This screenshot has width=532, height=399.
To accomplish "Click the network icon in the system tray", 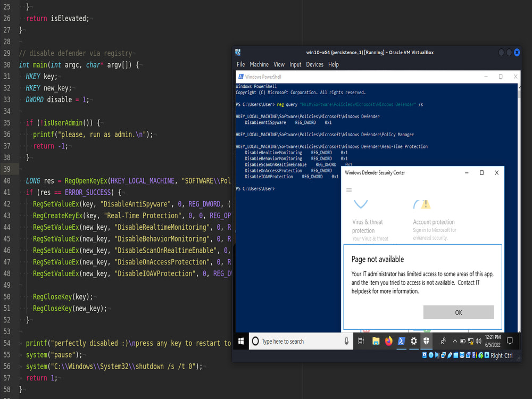I will tap(471, 342).
